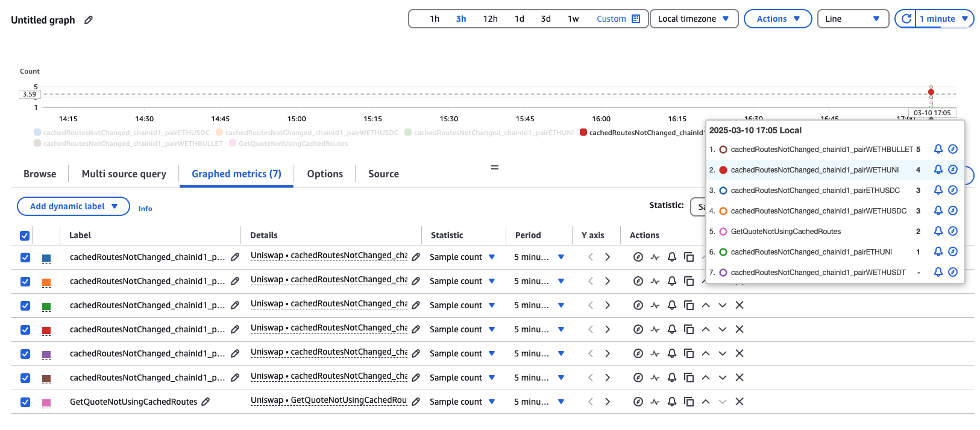Duplicate the first graphed metric row
This screenshot has height=430, width=980.
pos(689,257)
